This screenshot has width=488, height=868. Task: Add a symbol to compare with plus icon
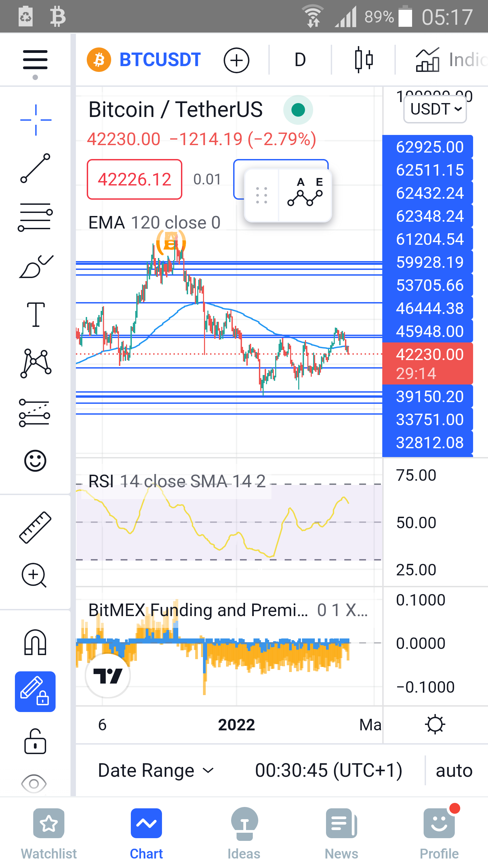click(x=237, y=60)
